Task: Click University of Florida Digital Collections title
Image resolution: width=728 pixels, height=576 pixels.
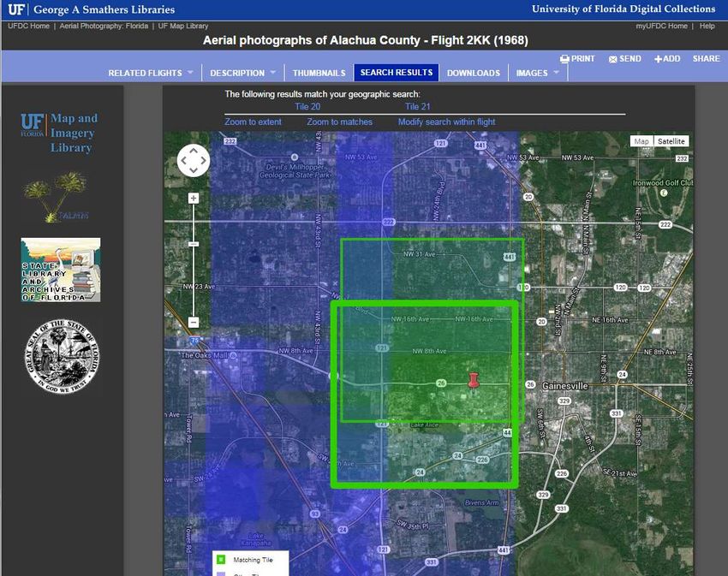Action: [624, 9]
